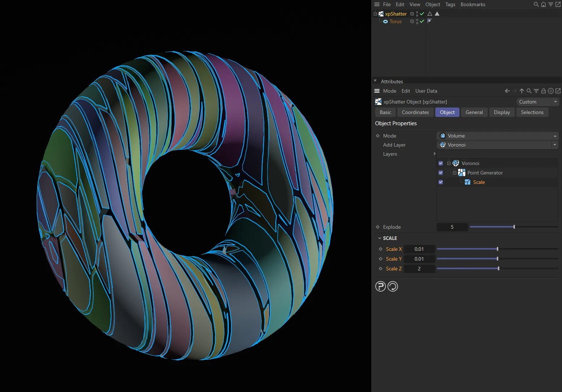Click the back arrow in Attributes toolbar
The height and width of the screenshot is (392, 562).
[507, 91]
